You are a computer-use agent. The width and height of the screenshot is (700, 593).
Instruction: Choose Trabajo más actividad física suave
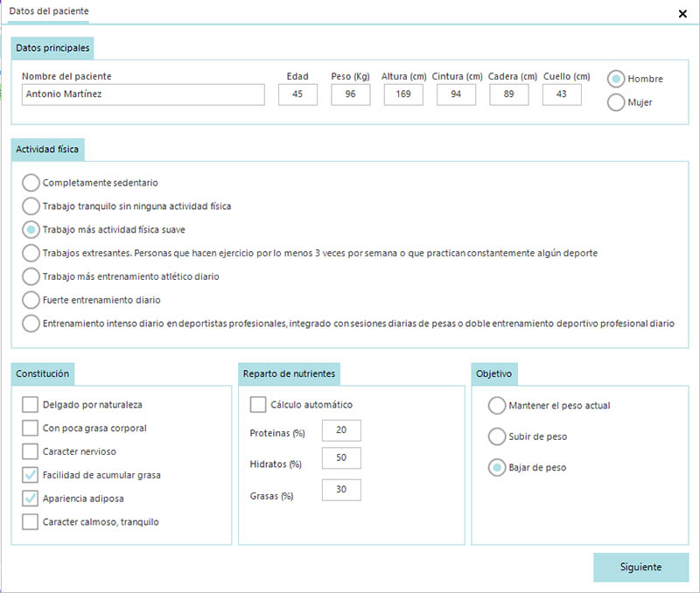[x=31, y=230]
